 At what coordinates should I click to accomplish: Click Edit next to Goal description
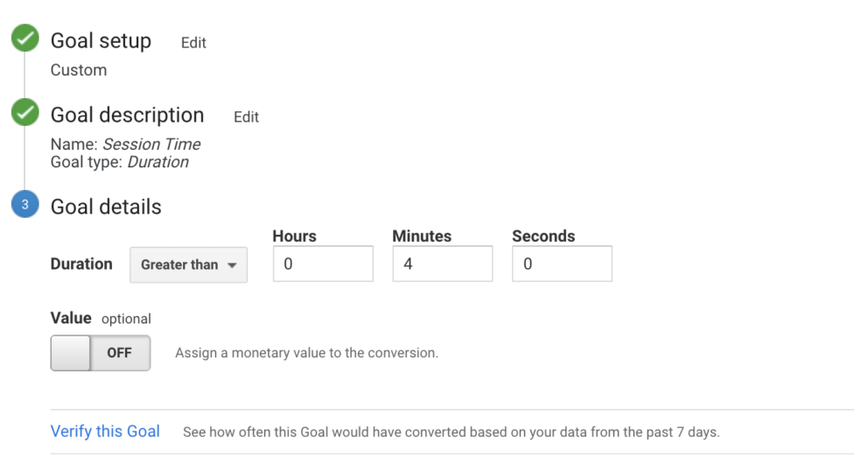pyautogui.click(x=246, y=116)
